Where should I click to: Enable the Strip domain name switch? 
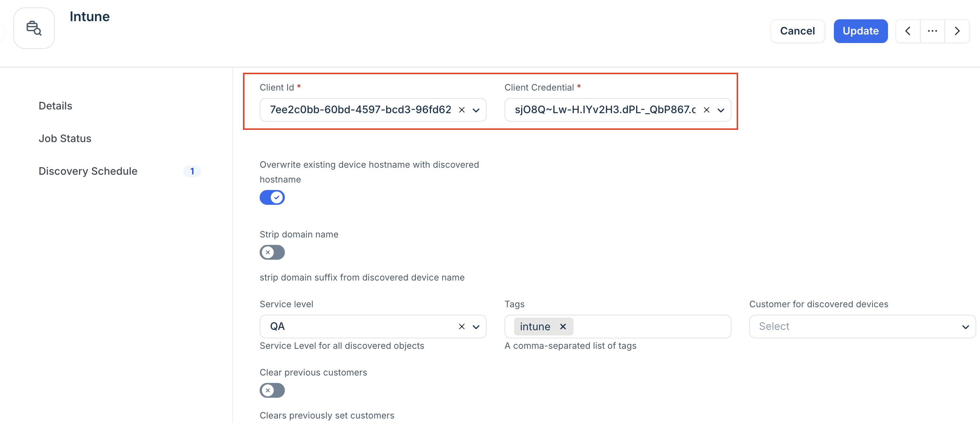(272, 252)
